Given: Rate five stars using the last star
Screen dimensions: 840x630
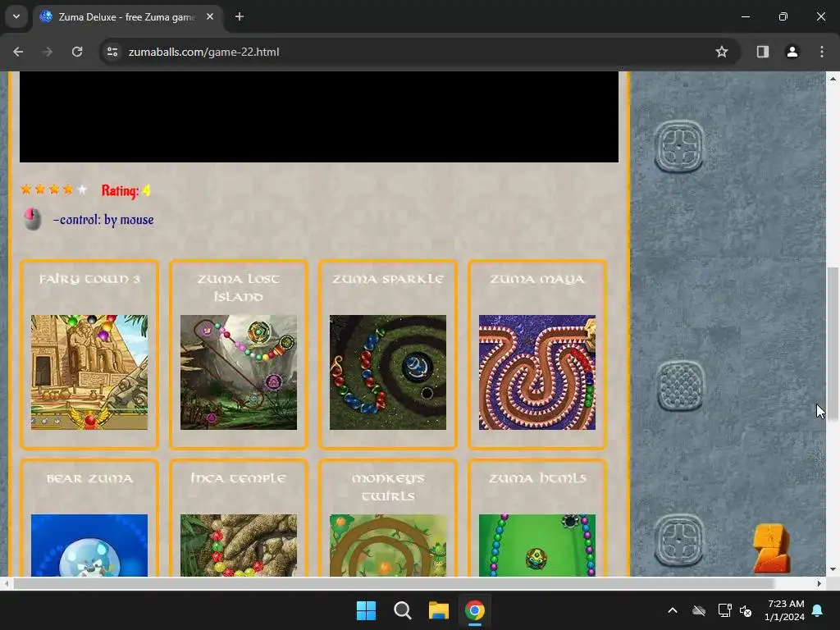Looking at the screenshot, I should coord(81,189).
